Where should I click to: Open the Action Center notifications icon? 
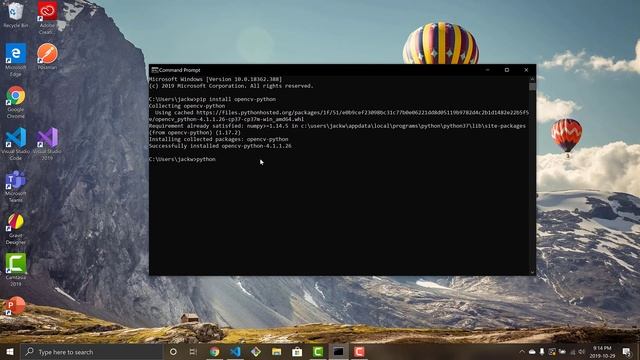(x=627, y=352)
